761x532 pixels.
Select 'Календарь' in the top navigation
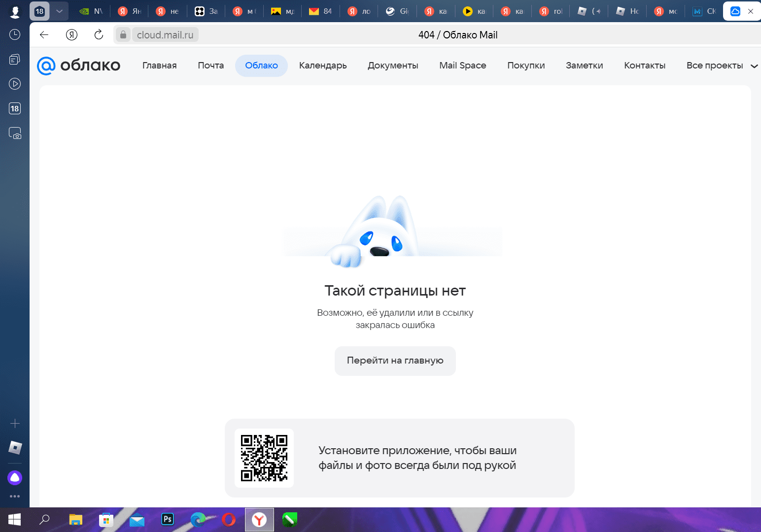click(x=323, y=66)
